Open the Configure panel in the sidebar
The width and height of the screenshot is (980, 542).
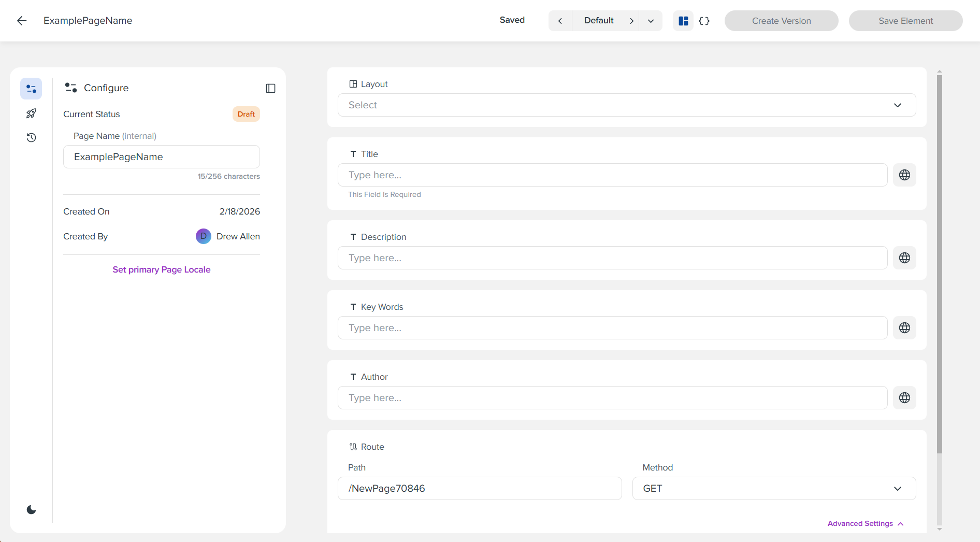click(31, 88)
